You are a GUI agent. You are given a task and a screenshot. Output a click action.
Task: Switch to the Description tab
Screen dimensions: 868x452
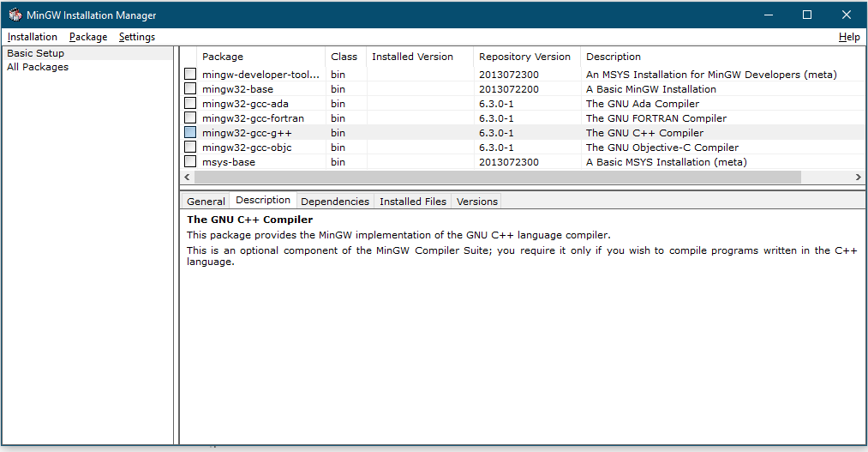[x=263, y=200]
